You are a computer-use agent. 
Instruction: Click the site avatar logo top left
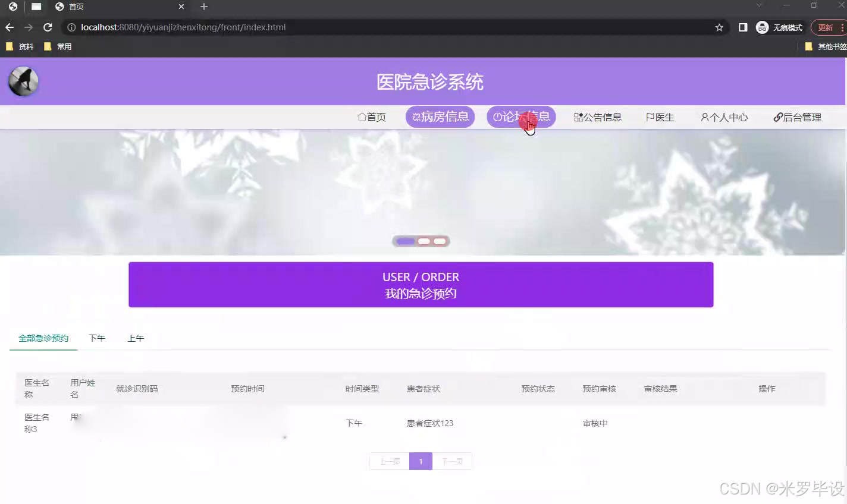[x=22, y=80]
